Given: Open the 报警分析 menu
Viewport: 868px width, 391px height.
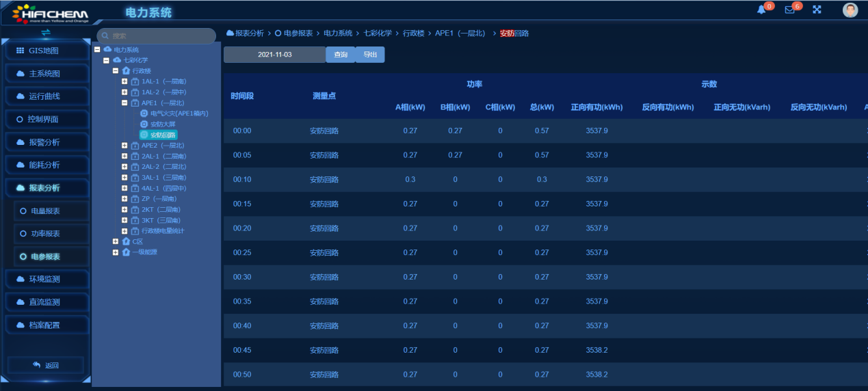Looking at the screenshot, I should click(x=47, y=142).
